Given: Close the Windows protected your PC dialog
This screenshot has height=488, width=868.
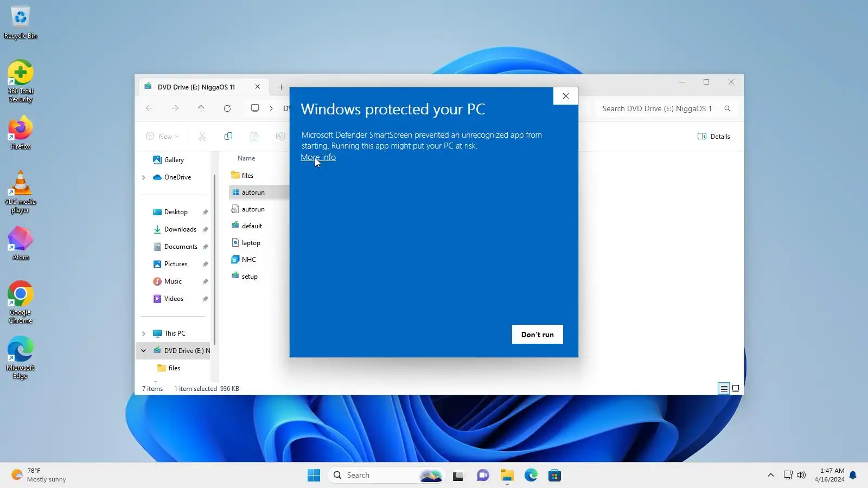Looking at the screenshot, I should (566, 96).
